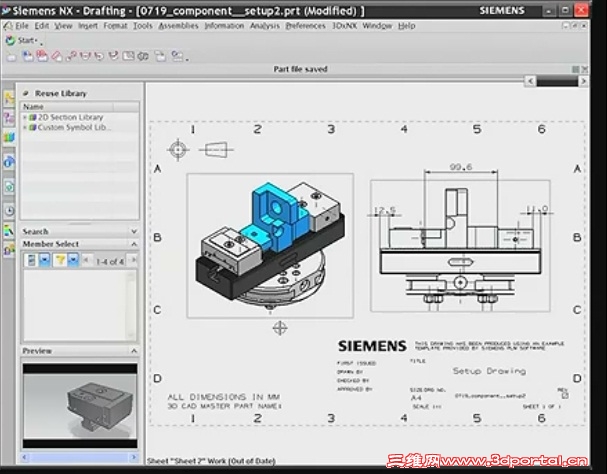Toggle the Reuse Library panel pin
The height and width of the screenshot is (474, 607).
[x=26, y=93]
